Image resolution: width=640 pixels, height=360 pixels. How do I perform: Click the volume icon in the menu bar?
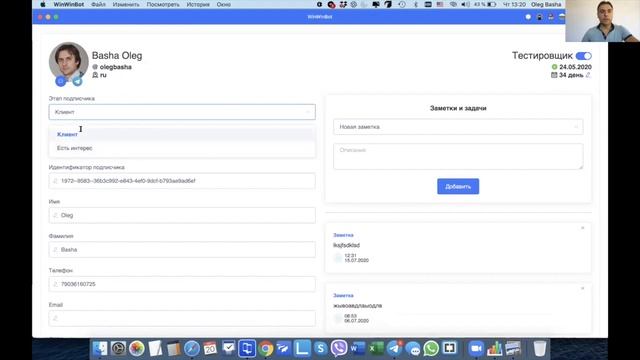tap(465, 4)
